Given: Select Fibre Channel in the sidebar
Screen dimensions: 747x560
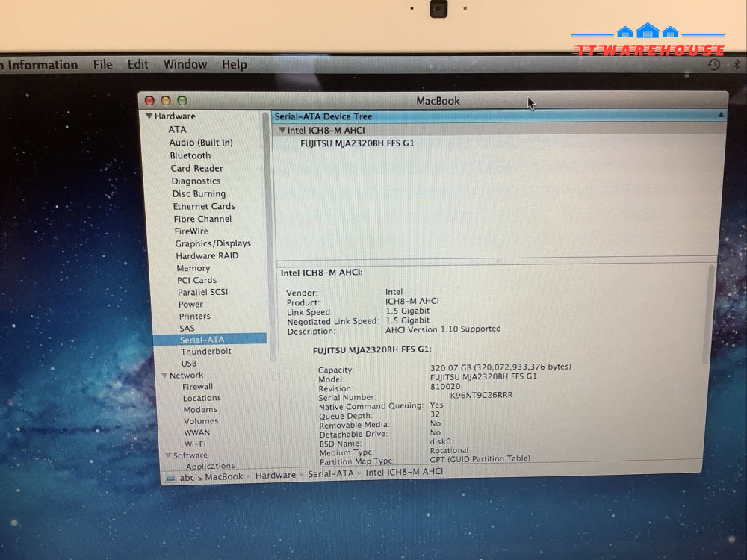Looking at the screenshot, I should 202,219.
